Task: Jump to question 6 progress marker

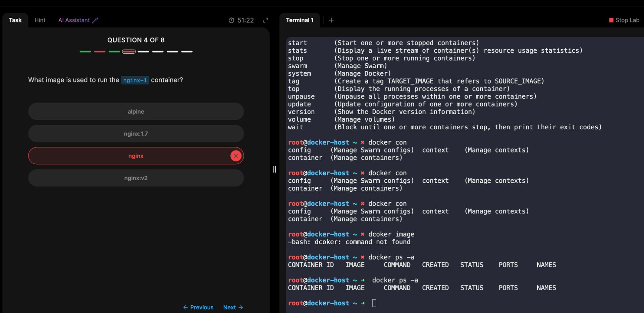Action: click(158, 52)
